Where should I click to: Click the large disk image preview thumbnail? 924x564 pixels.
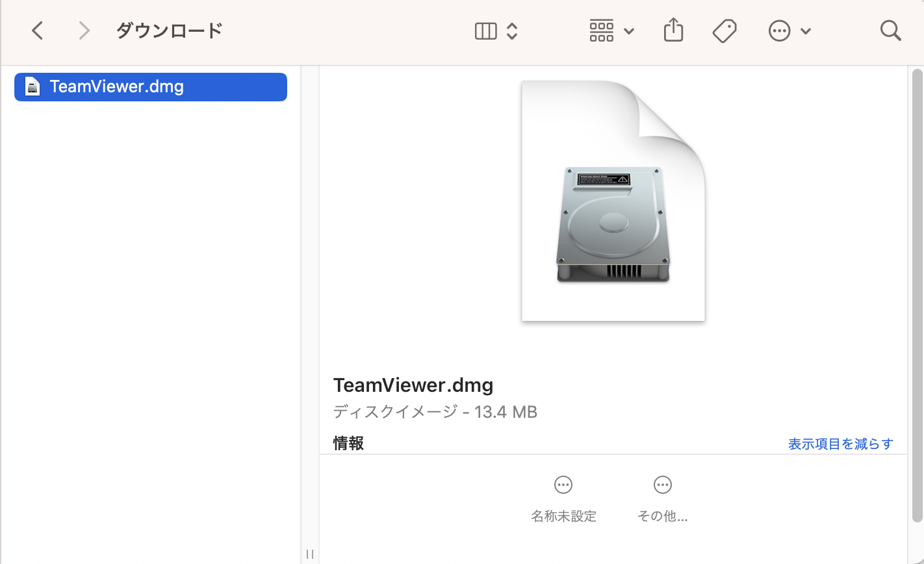(x=613, y=201)
